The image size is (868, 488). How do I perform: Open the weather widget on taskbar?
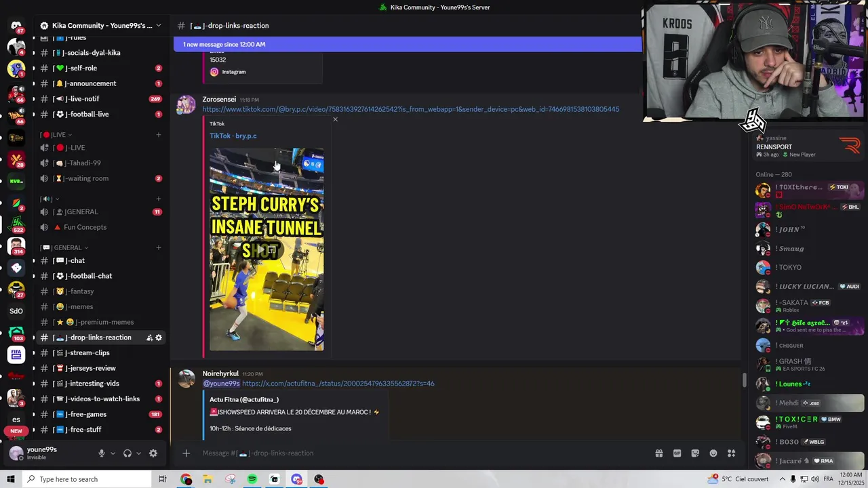click(738, 479)
